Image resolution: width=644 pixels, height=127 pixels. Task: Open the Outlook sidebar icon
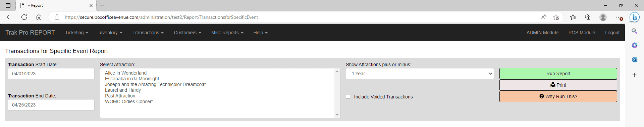click(634, 59)
